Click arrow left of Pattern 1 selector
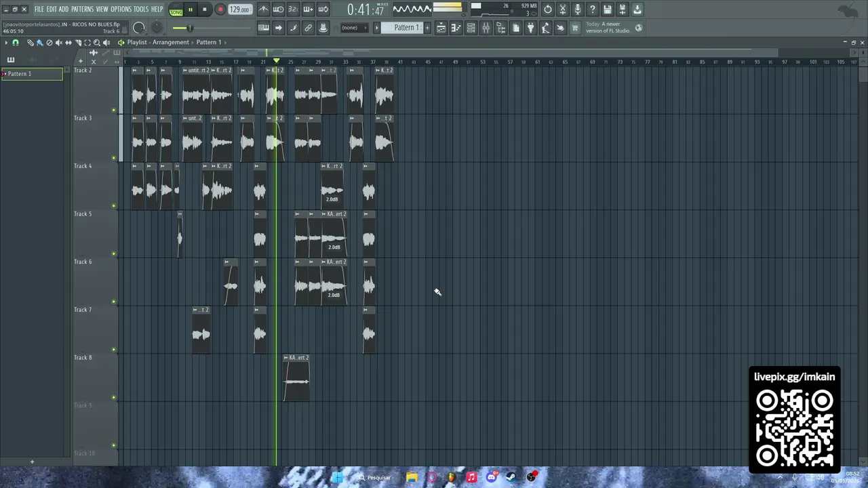Screen dimensions: 868x488 tap(377, 28)
